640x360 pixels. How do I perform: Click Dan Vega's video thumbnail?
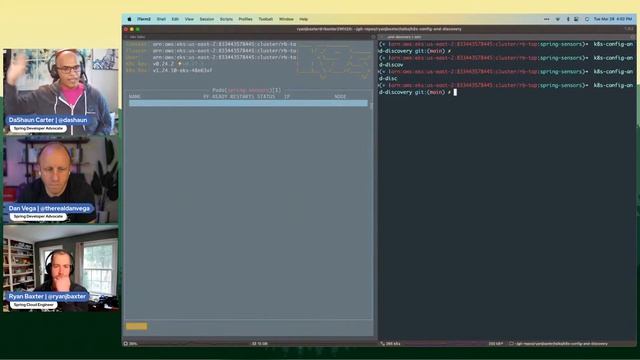pyautogui.click(x=61, y=180)
